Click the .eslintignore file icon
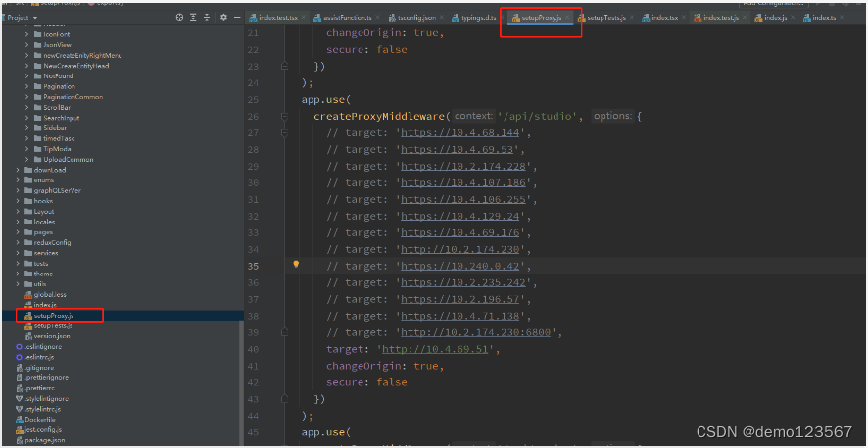Viewport: 868px width, 448px height. point(20,347)
